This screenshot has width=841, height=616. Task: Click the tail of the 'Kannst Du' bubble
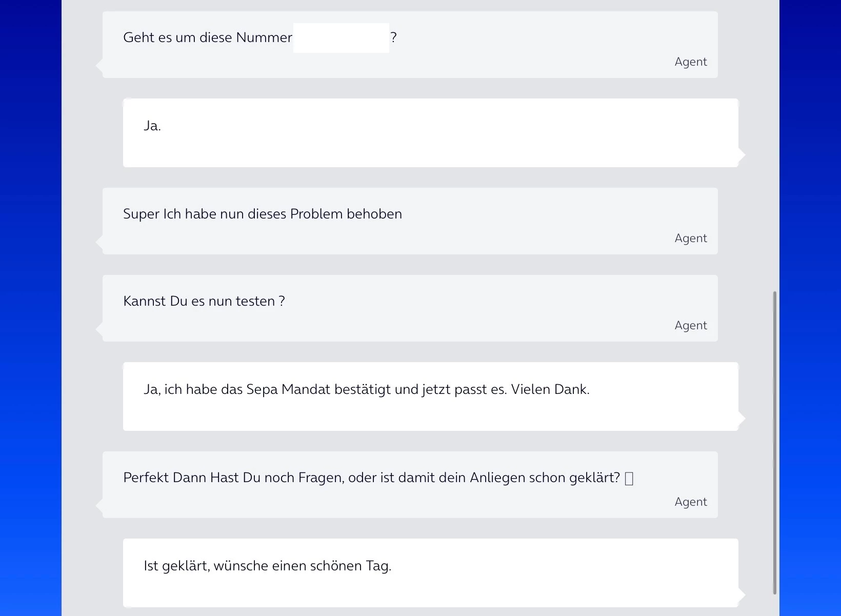coord(99,329)
